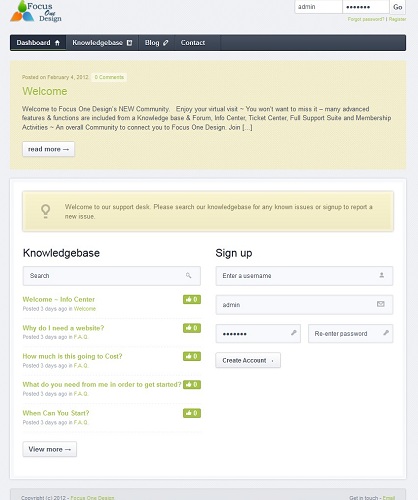The height and width of the screenshot is (500, 418).
Task: Click the thumbs-up badge for 'When Can You Start?'
Action: tap(192, 413)
